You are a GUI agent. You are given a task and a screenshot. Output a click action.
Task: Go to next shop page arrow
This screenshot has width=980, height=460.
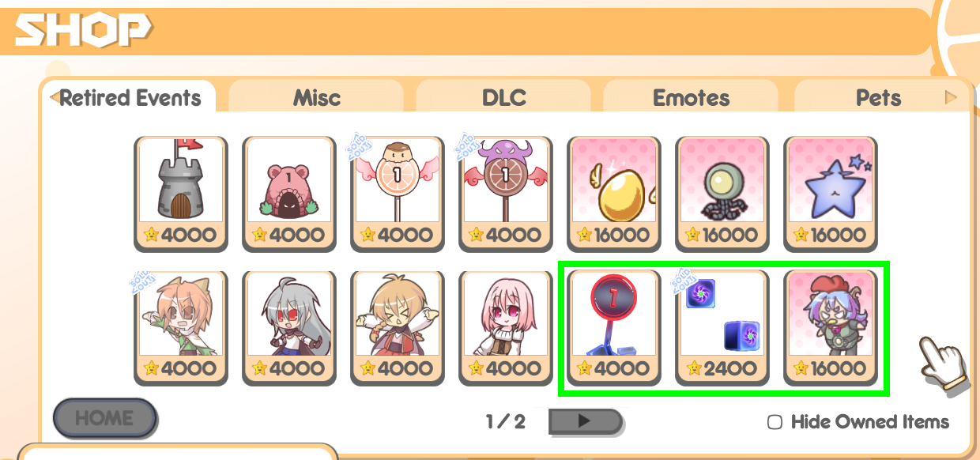coord(586,421)
